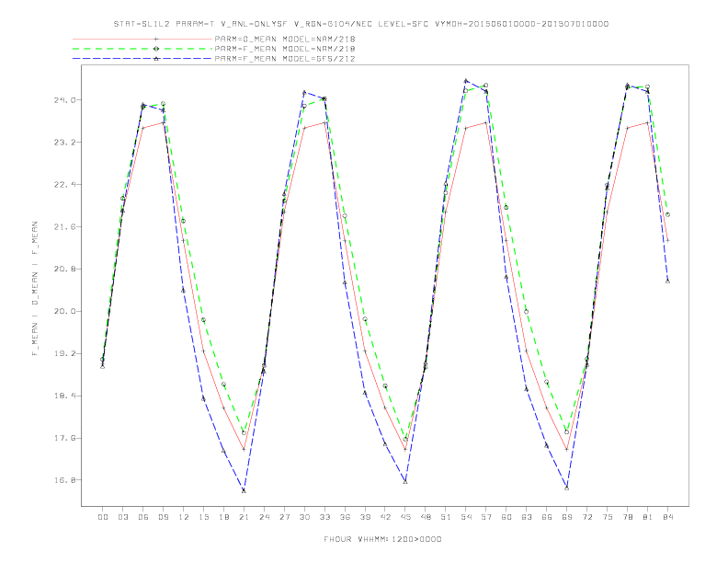Click x-axis forecast hour label 24
The image size is (728, 563).
point(264,517)
